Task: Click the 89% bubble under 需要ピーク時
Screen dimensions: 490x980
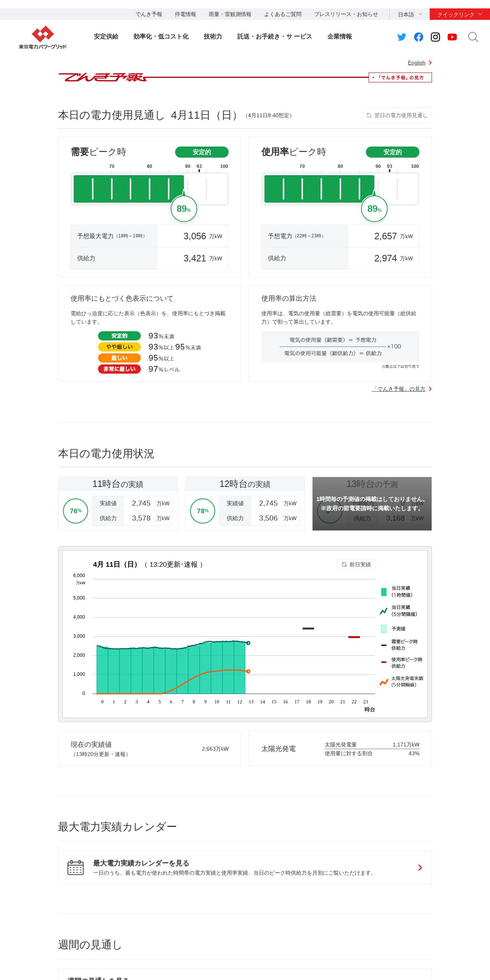Action: [184, 209]
